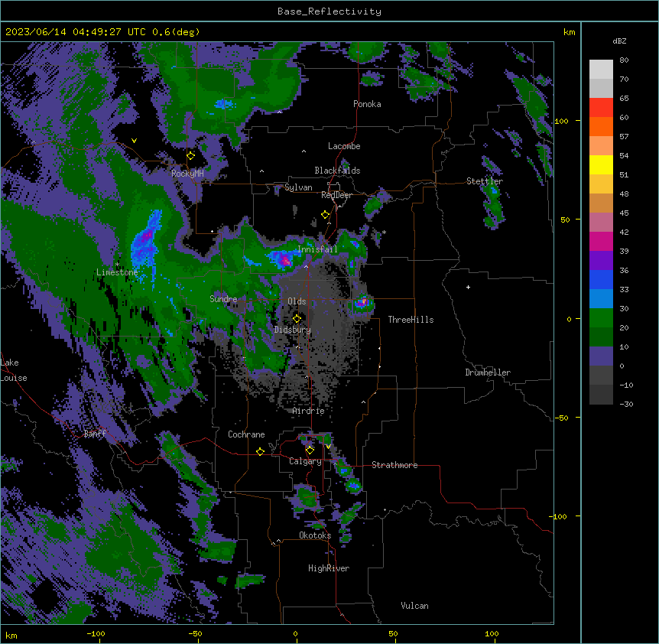Click the Okotoks town label
The width and height of the screenshot is (659, 644).
315,535
